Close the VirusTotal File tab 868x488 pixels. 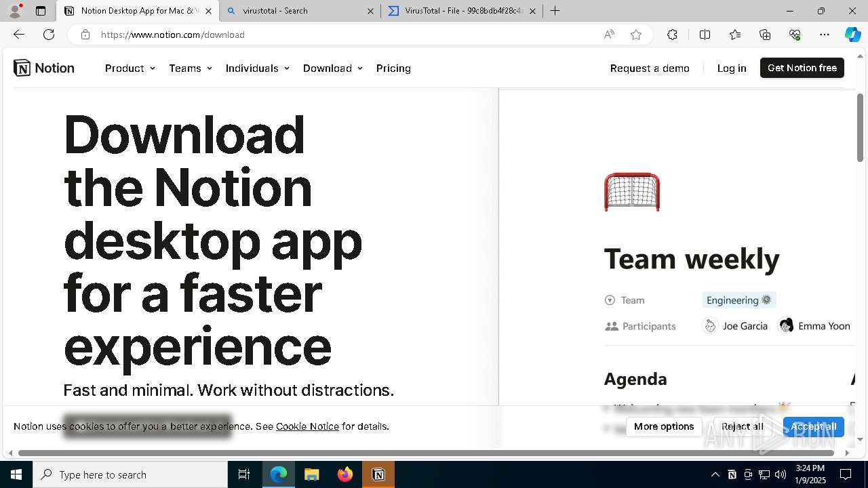[x=532, y=11]
